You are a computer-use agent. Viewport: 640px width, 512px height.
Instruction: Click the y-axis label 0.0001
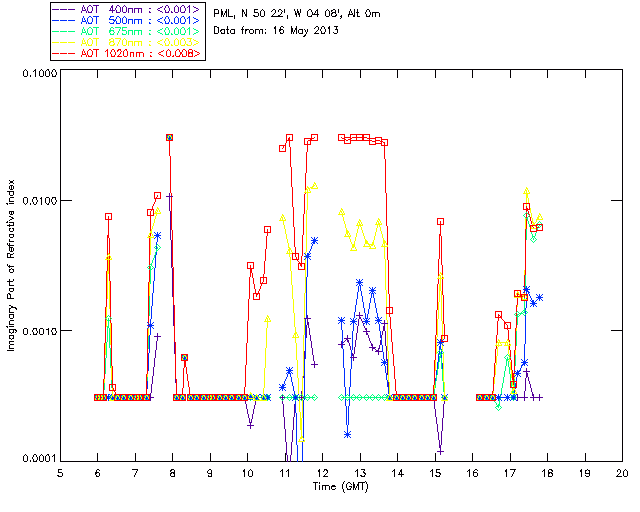coord(39,459)
